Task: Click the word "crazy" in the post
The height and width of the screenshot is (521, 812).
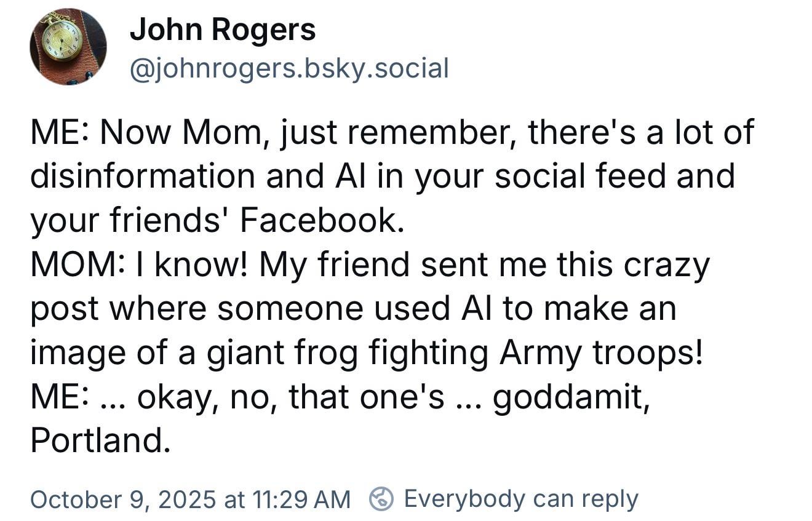Action: pyautogui.click(x=667, y=264)
